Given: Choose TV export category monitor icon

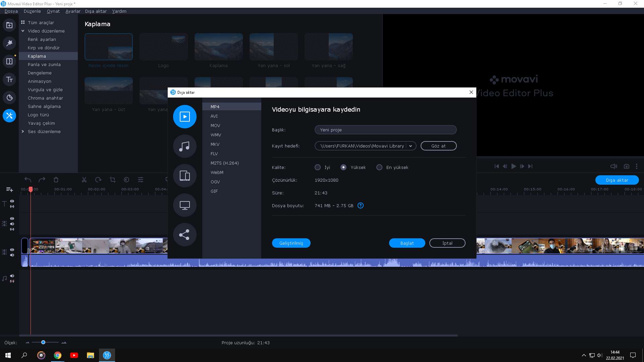Looking at the screenshot, I should tap(184, 205).
